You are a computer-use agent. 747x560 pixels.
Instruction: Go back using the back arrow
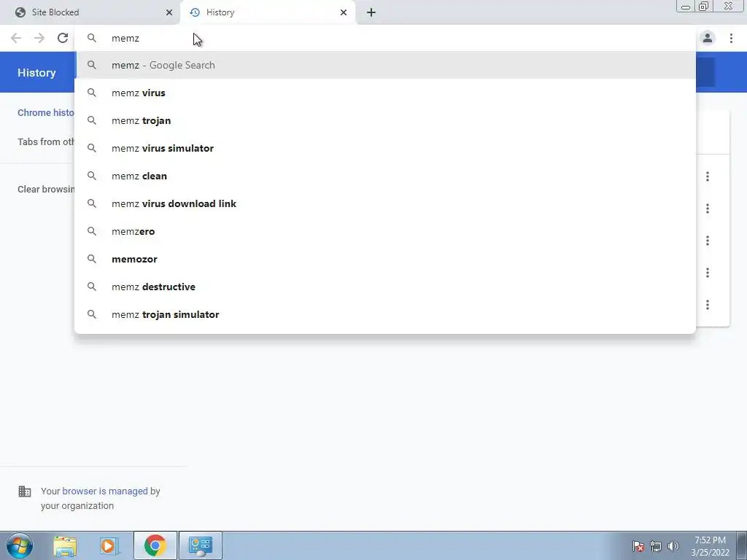(16, 38)
